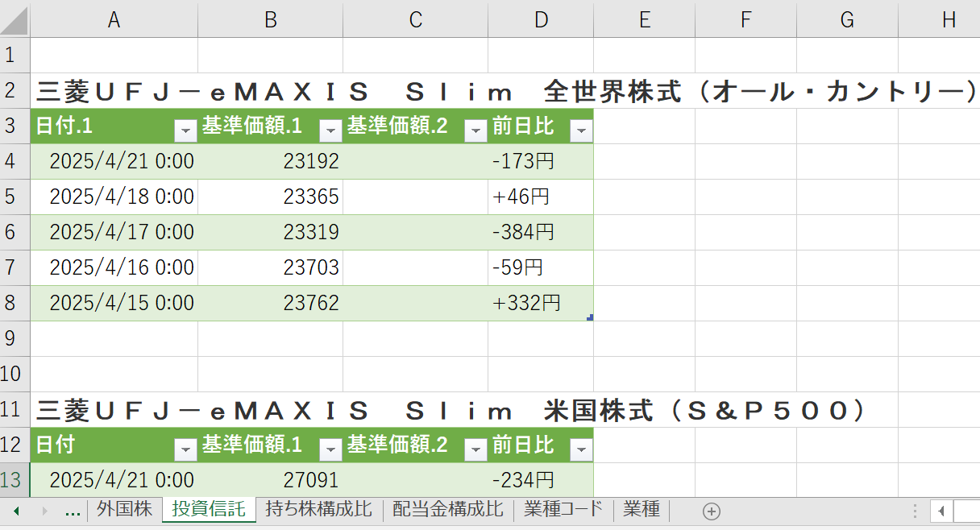Select row 3 header
This screenshot has height=530, width=980.
pos(15,126)
